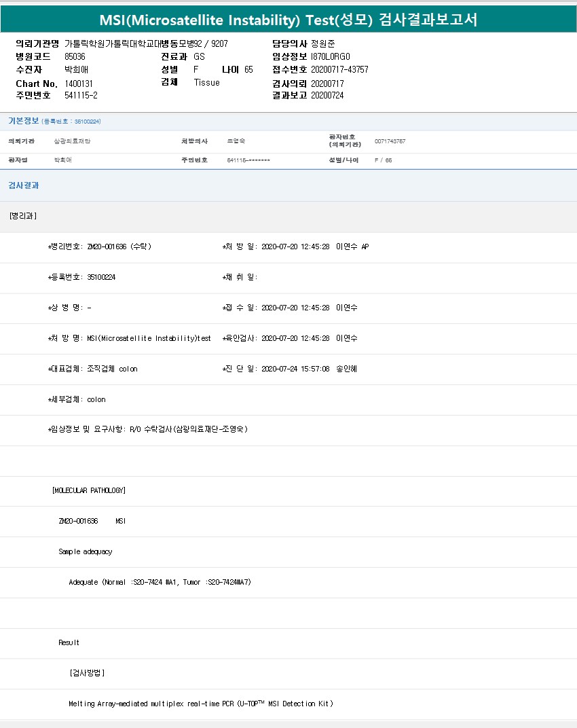The width and height of the screenshot is (577, 728).
Task: Click the 검체 value Tissue
Action: click(x=206, y=82)
